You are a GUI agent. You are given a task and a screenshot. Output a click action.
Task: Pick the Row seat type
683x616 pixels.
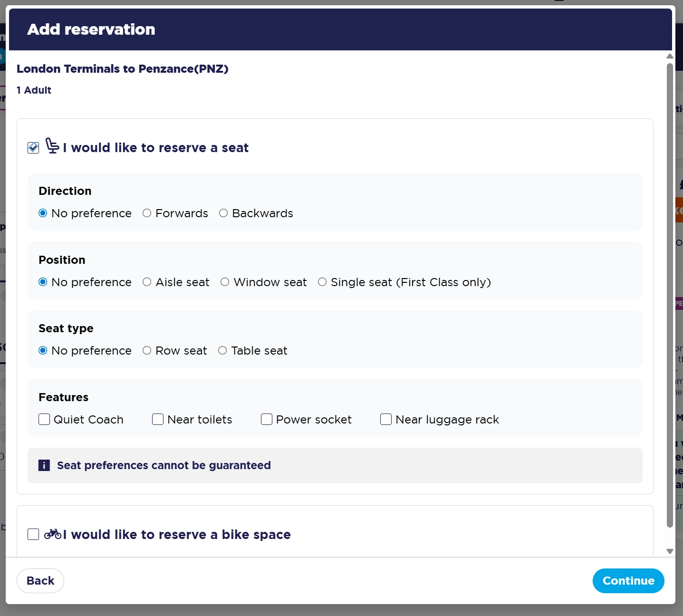tap(147, 351)
